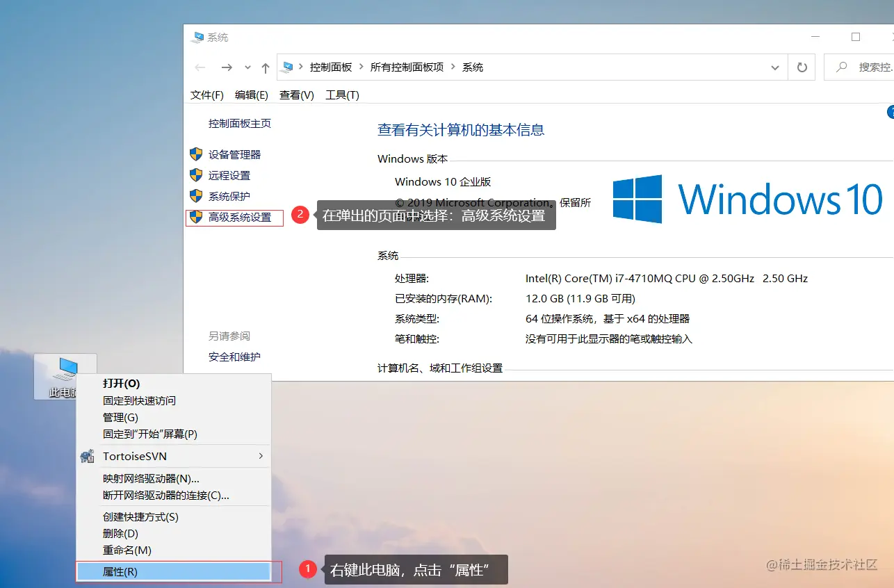Expand chevron before 控制面板 breadcrumb
This screenshot has width=894, height=588.
click(302, 67)
